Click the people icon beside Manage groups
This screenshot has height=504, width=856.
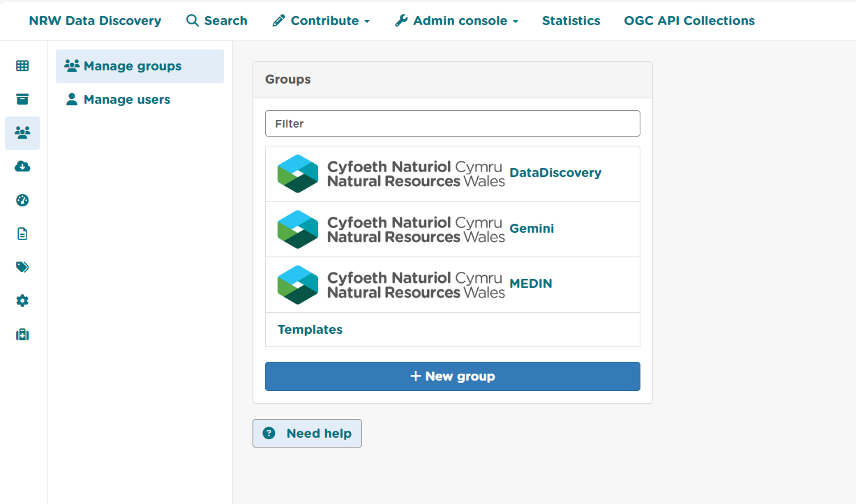72,66
